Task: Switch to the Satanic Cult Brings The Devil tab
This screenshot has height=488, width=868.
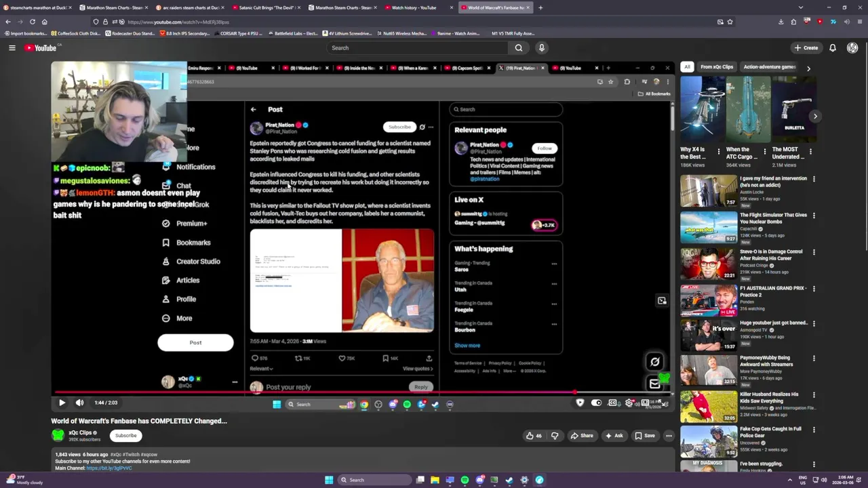Action: 265,7
